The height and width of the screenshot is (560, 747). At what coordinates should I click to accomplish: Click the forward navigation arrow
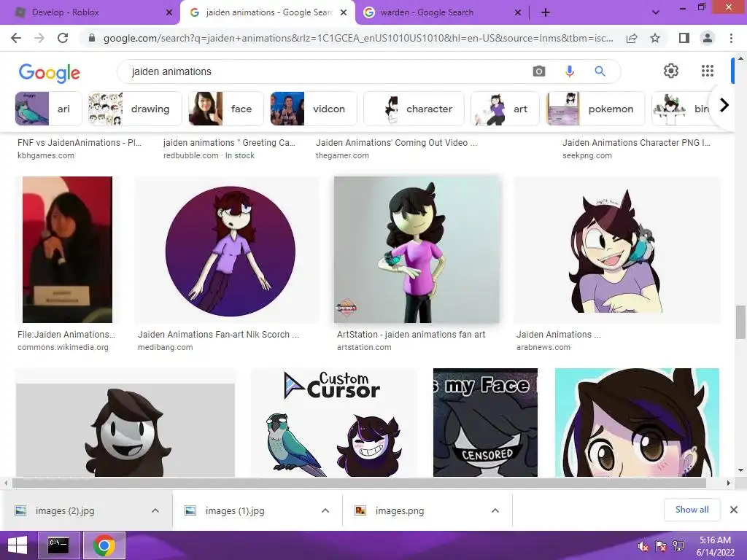39,38
